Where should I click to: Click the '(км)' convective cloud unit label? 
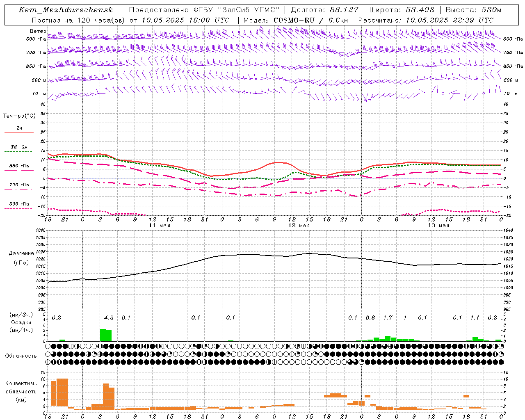coord(21,399)
